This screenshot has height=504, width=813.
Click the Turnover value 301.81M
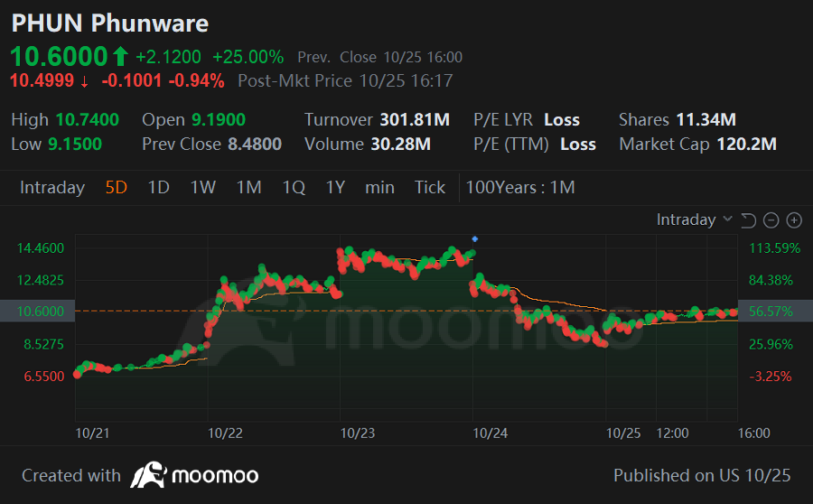coord(415,120)
